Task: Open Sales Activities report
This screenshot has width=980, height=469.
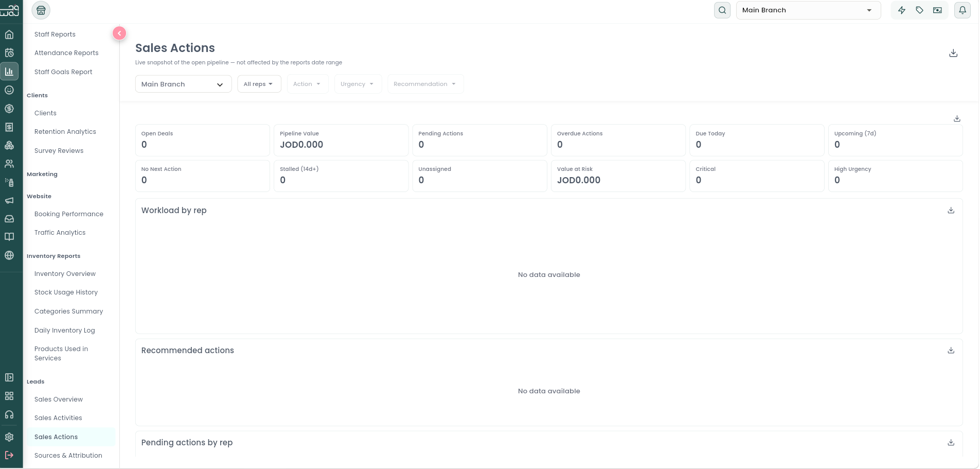Action: (x=58, y=418)
